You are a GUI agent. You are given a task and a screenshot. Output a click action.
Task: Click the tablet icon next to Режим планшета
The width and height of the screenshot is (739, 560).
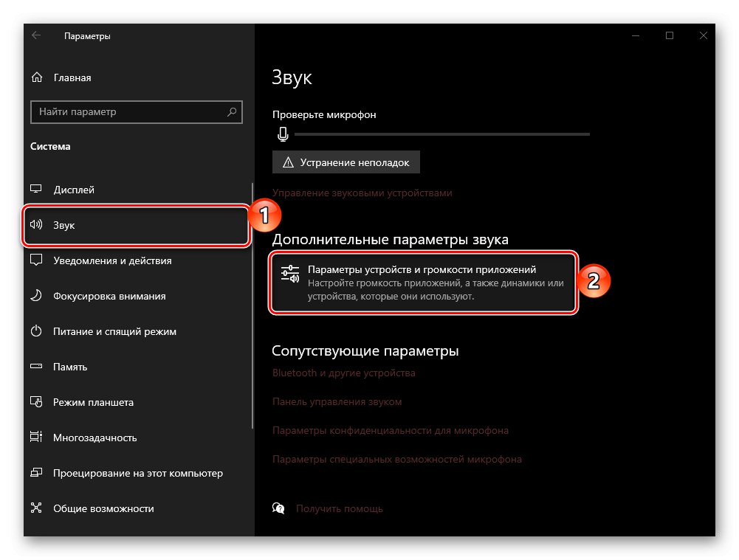pos(35,402)
